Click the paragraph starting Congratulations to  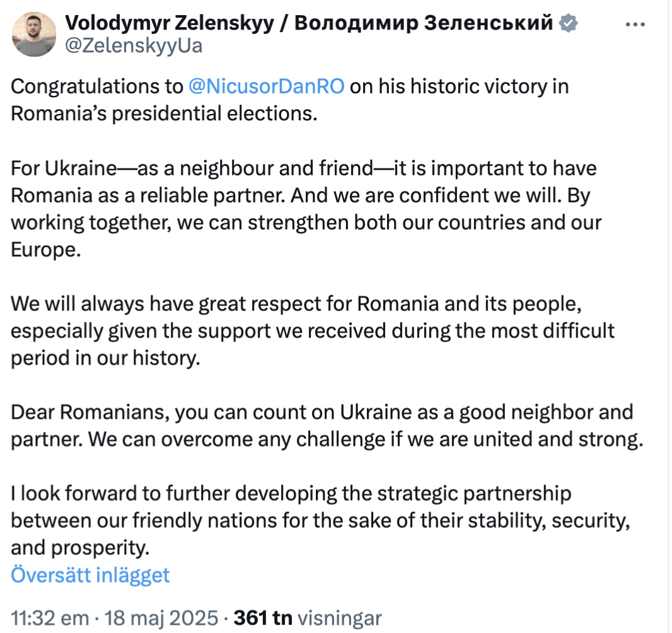290,100
